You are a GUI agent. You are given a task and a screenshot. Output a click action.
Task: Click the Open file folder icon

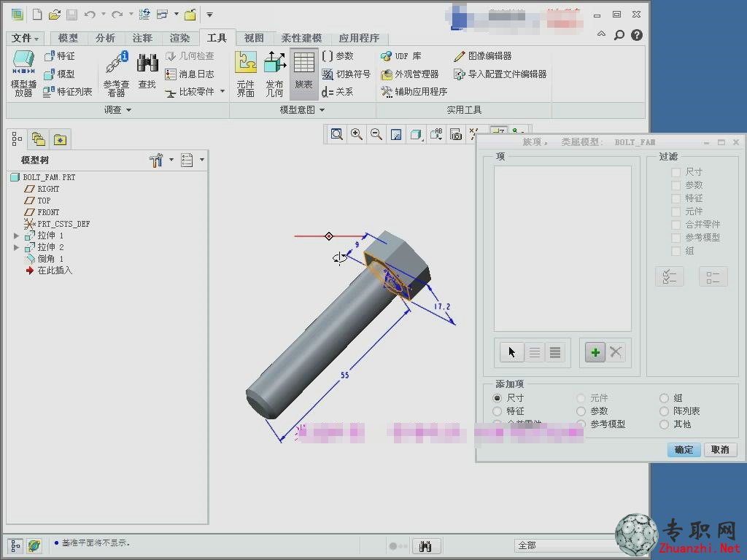coord(55,15)
